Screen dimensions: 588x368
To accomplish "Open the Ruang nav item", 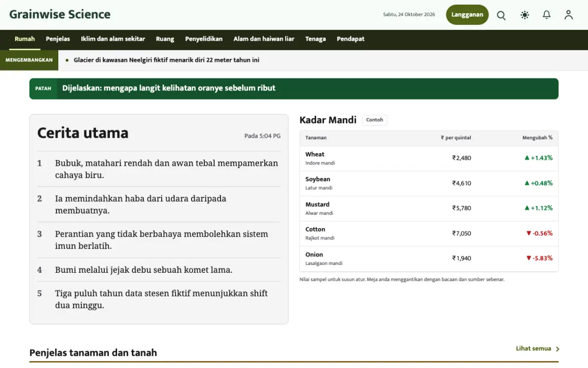I will tap(165, 39).
